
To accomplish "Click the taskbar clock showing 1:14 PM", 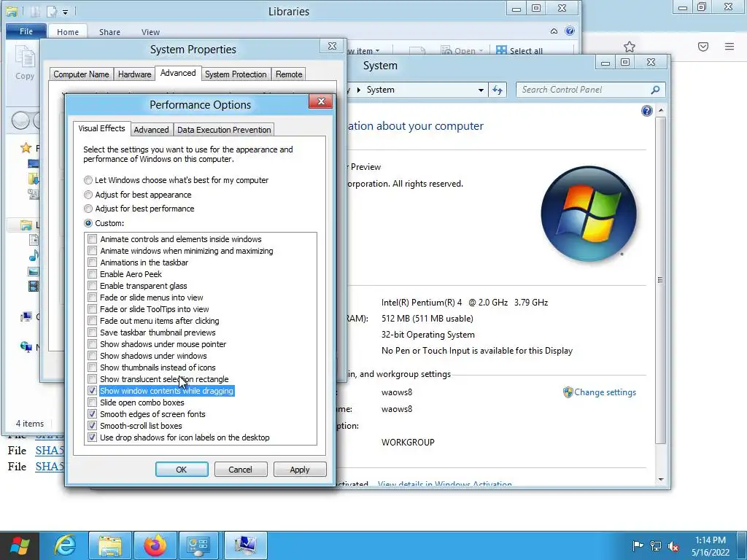I will pyautogui.click(x=711, y=546).
